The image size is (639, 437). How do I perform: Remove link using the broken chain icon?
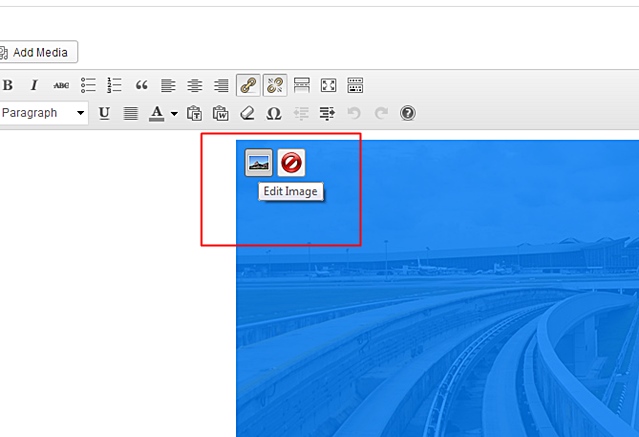(x=275, y=86)
